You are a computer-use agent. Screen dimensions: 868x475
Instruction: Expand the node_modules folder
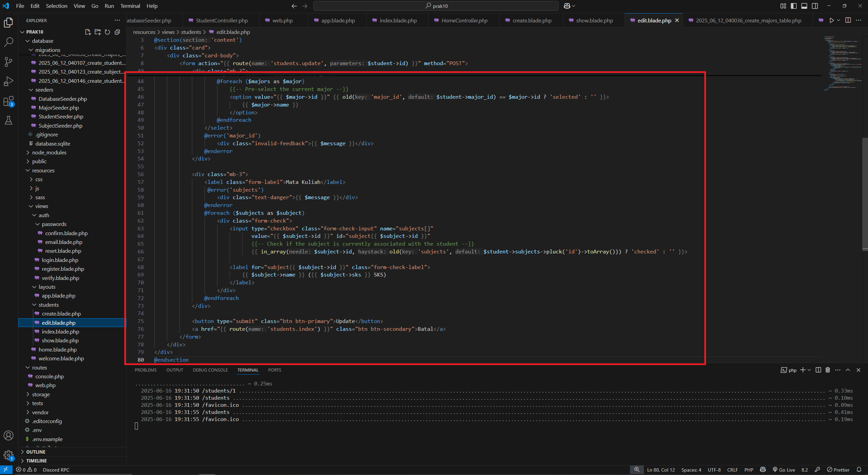pyautogui.click(x=49, y=152)
